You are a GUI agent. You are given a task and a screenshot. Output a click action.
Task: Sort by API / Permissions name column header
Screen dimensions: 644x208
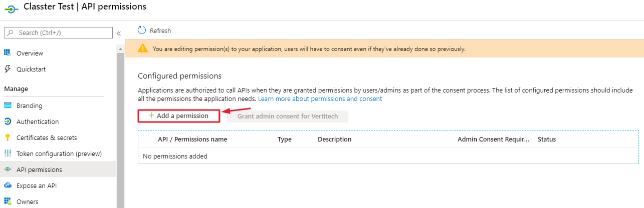pyautogui.click(x=192, y=139)
